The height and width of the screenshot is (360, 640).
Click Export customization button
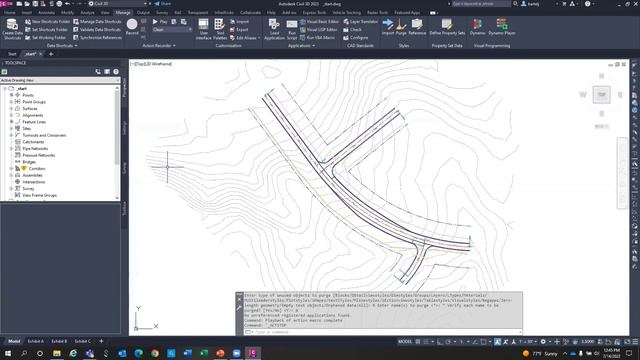(239, 30)
